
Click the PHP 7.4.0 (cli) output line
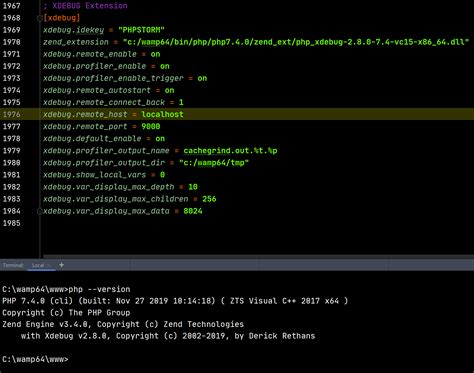(x=175, y=301)
